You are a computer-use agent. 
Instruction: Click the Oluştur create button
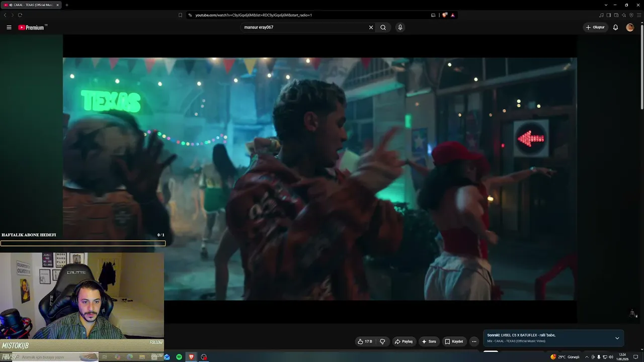(x=595, y=28)
